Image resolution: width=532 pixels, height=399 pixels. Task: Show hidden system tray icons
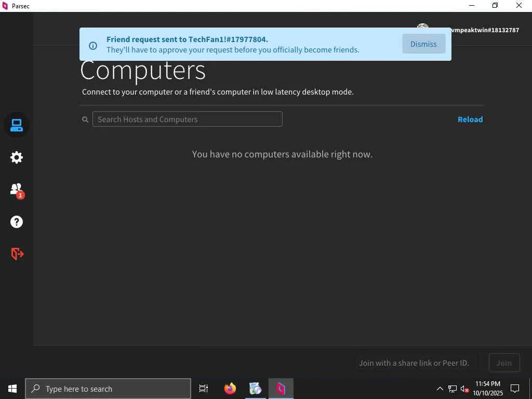coord(440,389)
